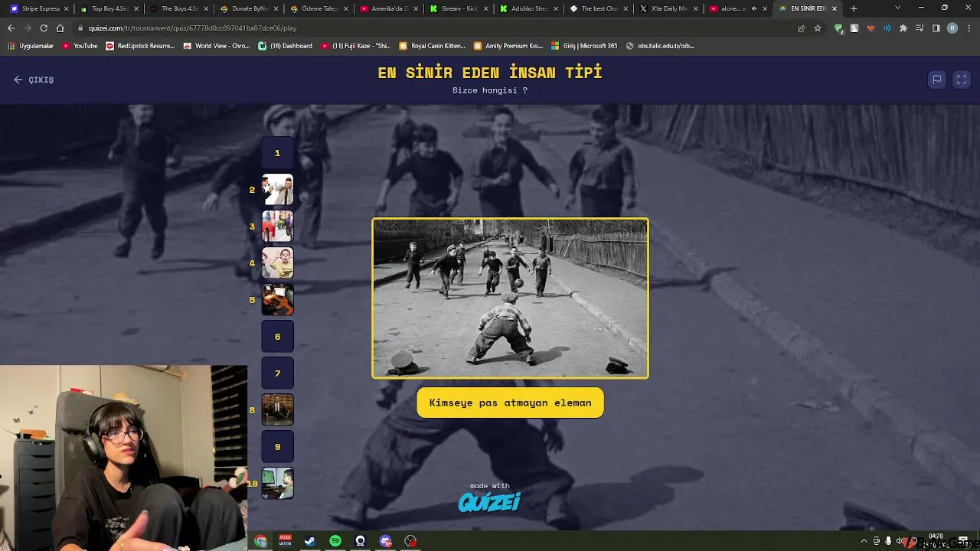Switch to the Top Boy 4 tab
980x551 pixels.
tap(109, 8)
